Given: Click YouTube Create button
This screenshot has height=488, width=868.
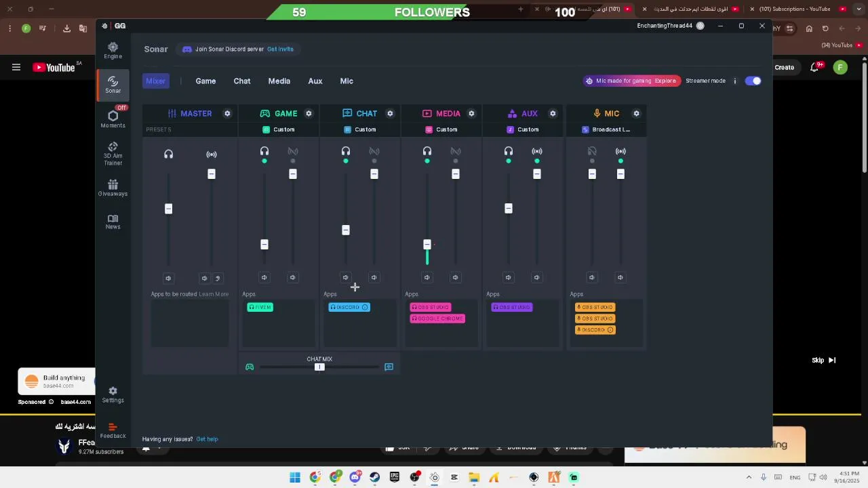Looking at the screenshot, I should click(784, 67).
